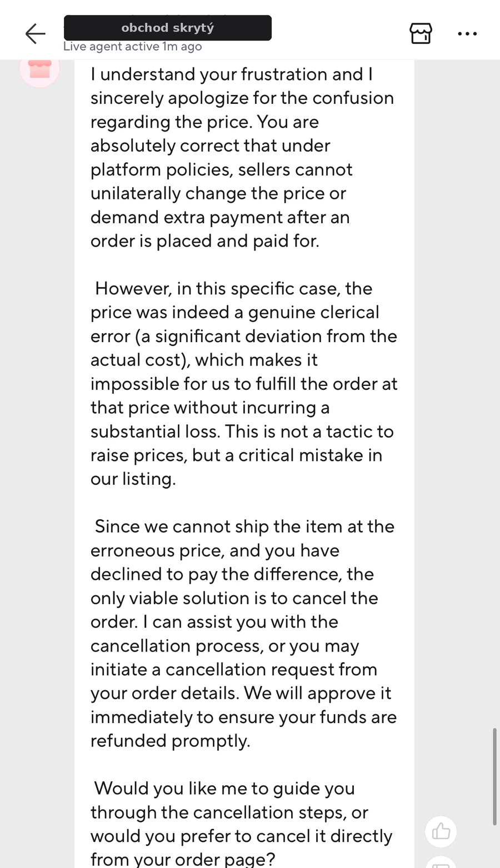Tap the 'Would you like me to guide' question

click(241, 824)
